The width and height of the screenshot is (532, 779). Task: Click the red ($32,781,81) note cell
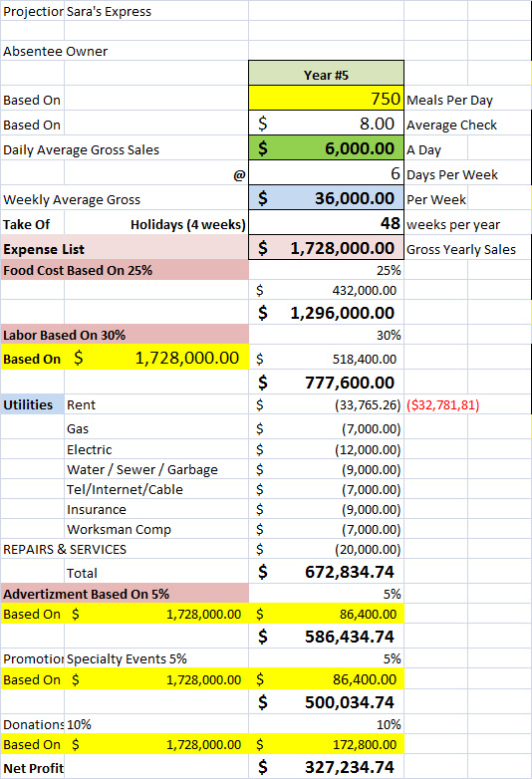[x=443, y=404]
